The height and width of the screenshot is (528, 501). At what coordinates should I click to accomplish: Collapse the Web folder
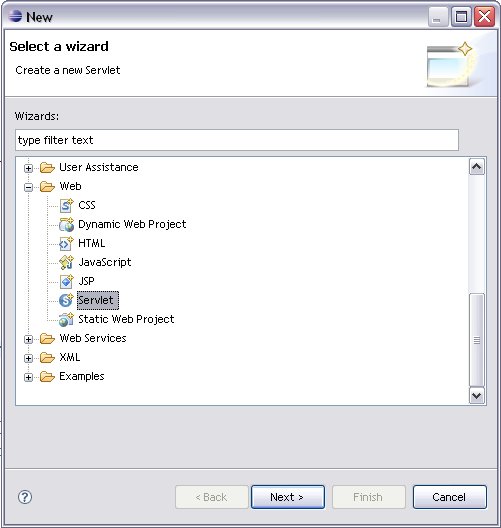[28, 187]
